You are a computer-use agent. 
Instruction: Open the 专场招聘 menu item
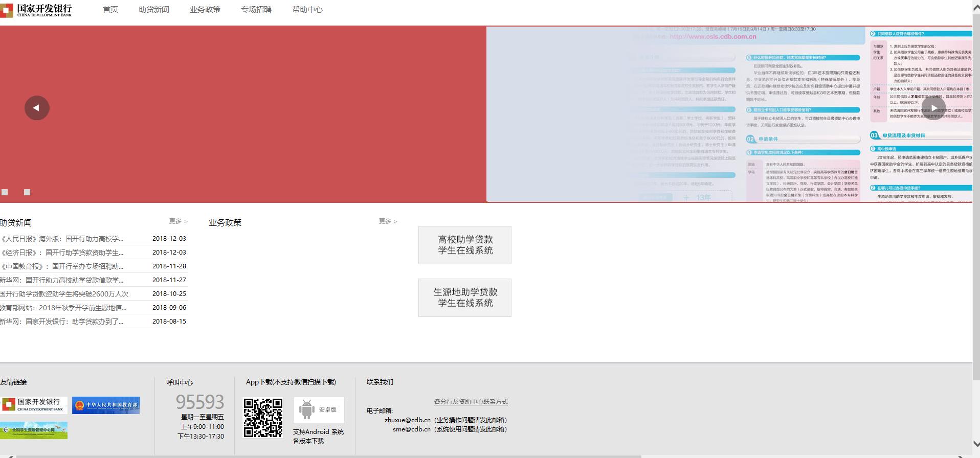[x=256, y=10]
